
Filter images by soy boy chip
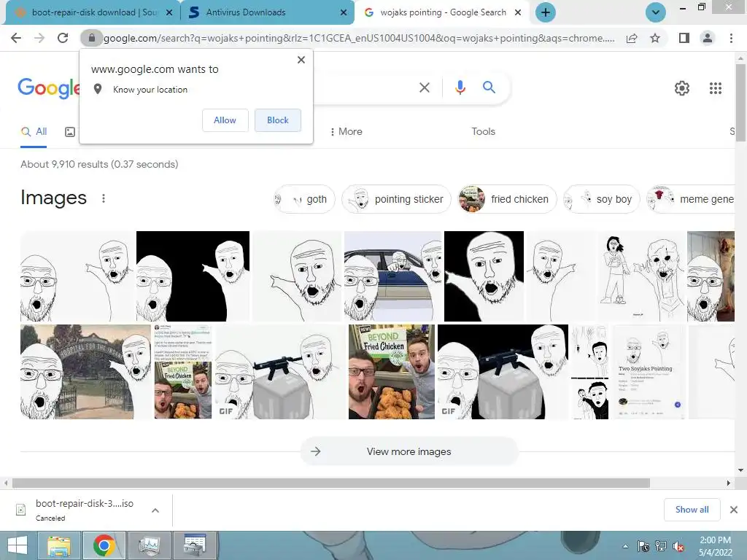click(x=601, y=199)
